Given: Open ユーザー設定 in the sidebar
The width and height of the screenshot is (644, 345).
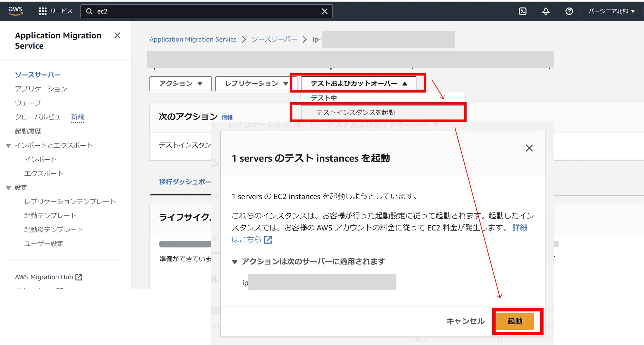Looking at the screenshot, I should [44, 244].
